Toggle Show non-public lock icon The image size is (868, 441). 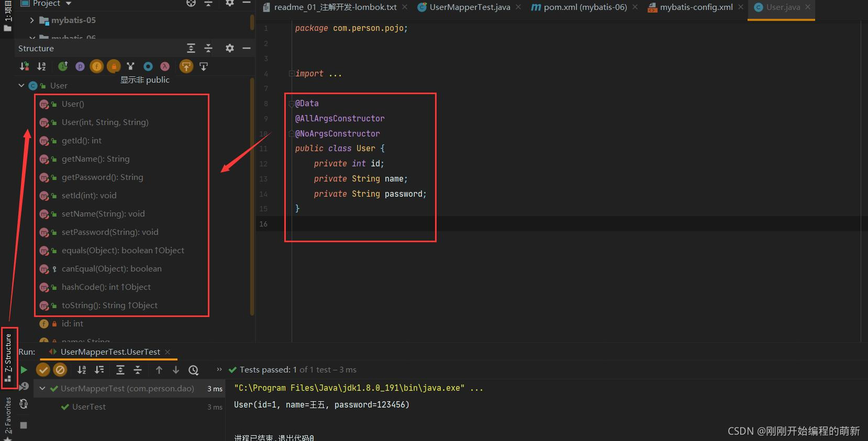point(114,66)
